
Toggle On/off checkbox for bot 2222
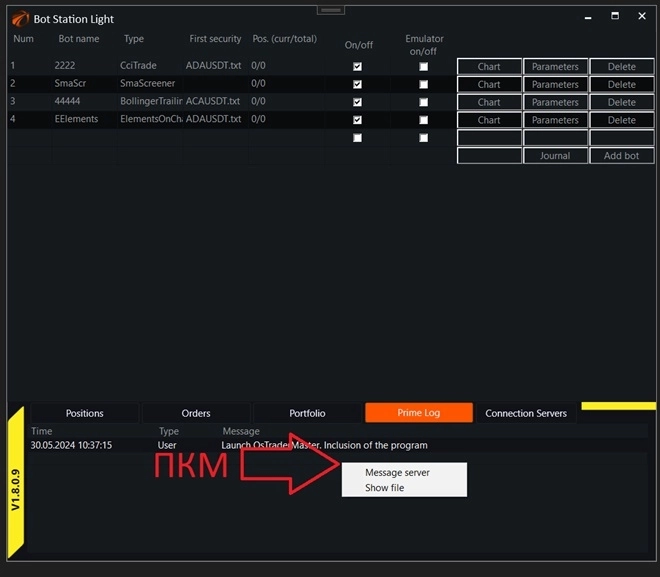pyautogui.click(x=357, y=66)
